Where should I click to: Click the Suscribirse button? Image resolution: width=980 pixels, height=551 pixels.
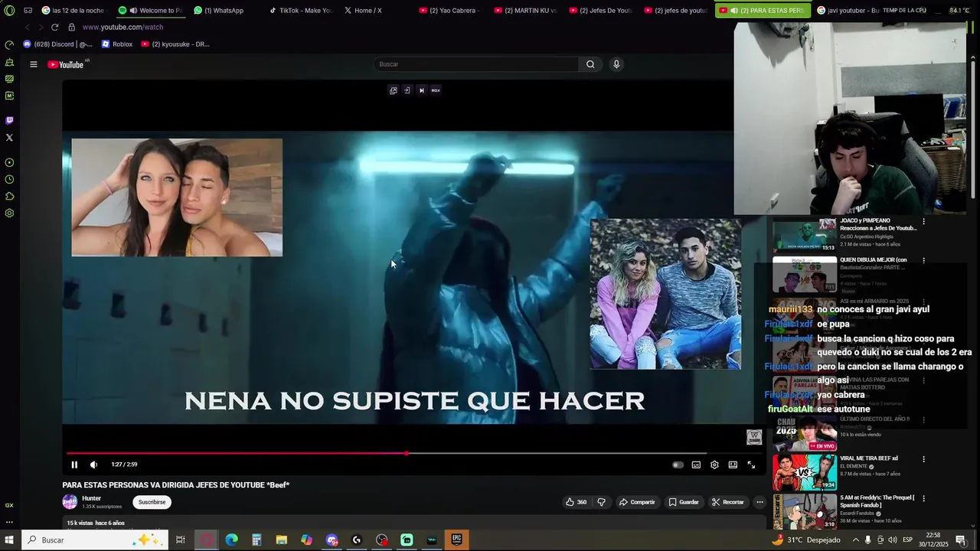pos(152,502)
